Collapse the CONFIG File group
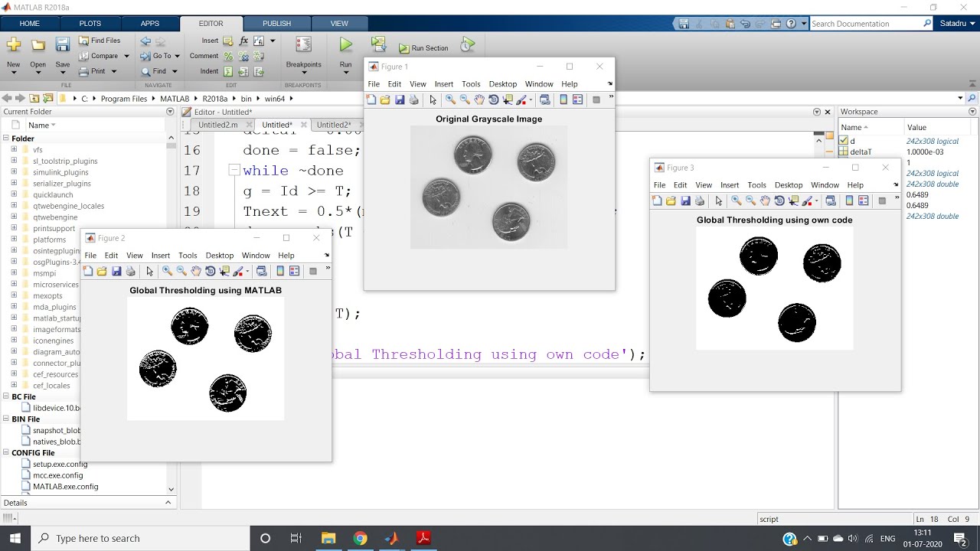Image resolution: width=980 pixels, height=551 pixels. coord(6,453)
